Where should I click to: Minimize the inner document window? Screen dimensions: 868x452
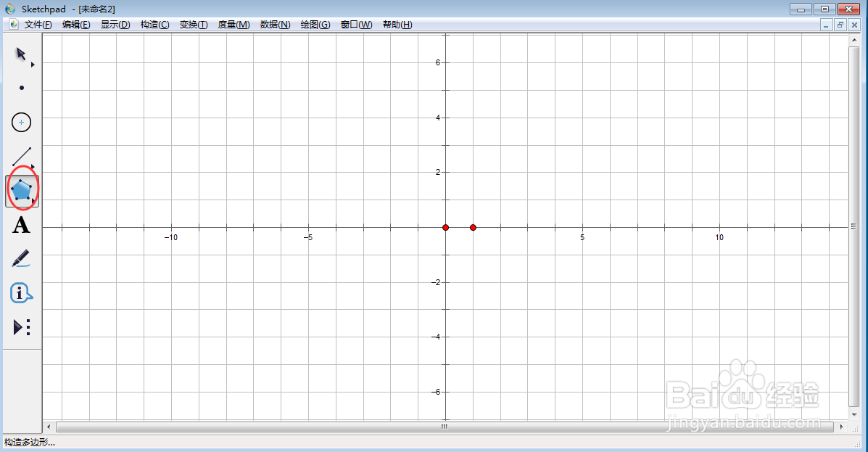click(826, 25)
